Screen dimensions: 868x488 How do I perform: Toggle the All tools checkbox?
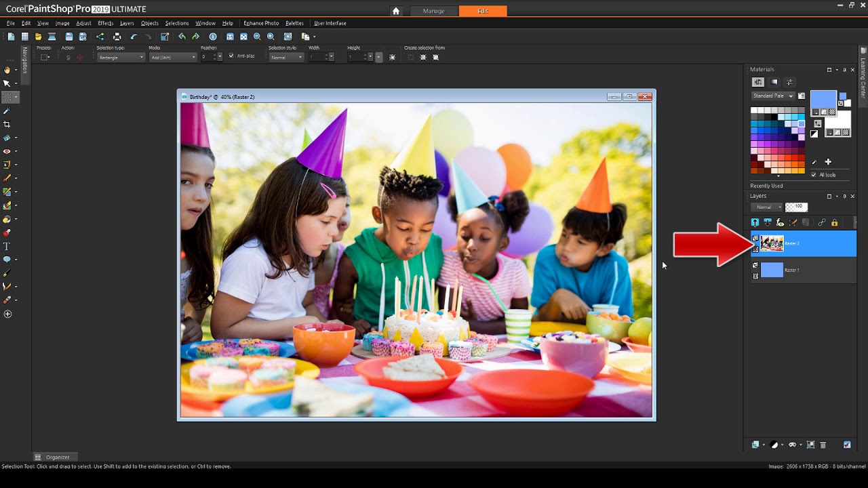(814, 175)
